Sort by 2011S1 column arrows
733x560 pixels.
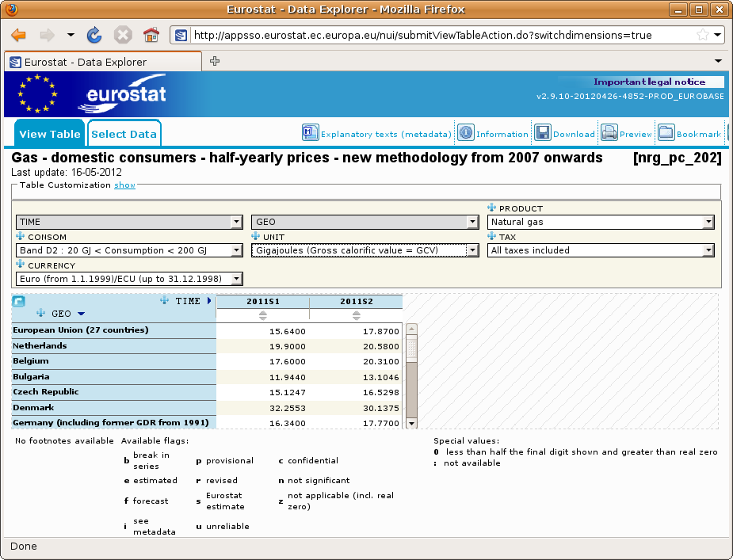click(x=263, y=315)
